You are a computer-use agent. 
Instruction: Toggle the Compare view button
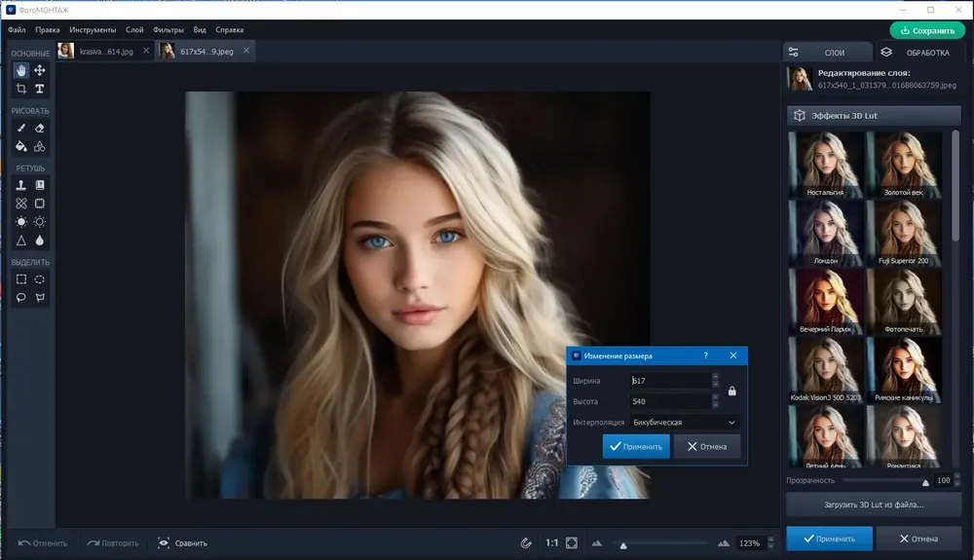click(x=183, y=543)
